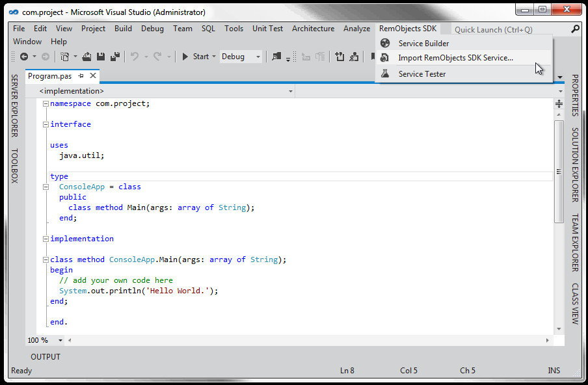
Task: Close the Program.pas tab
Action: point(93,75)
